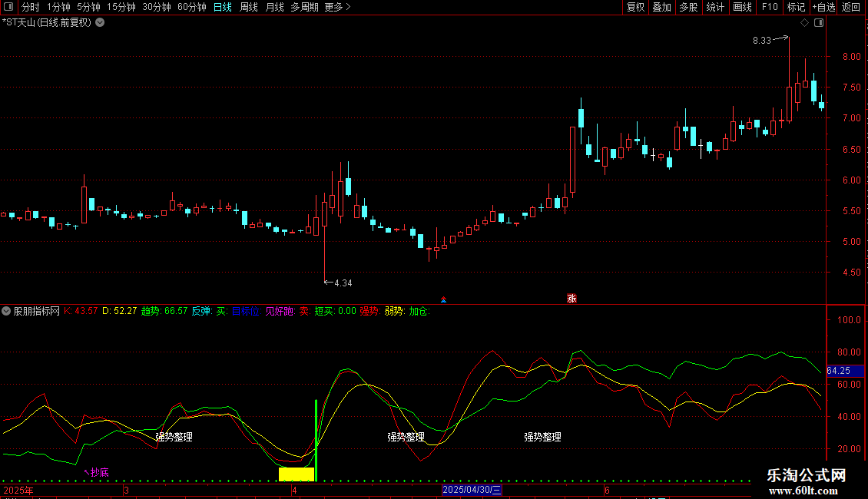Select the 5分钟 period
Image resolution: width=868 pixels, height=499 pixels.
(88, 7)
